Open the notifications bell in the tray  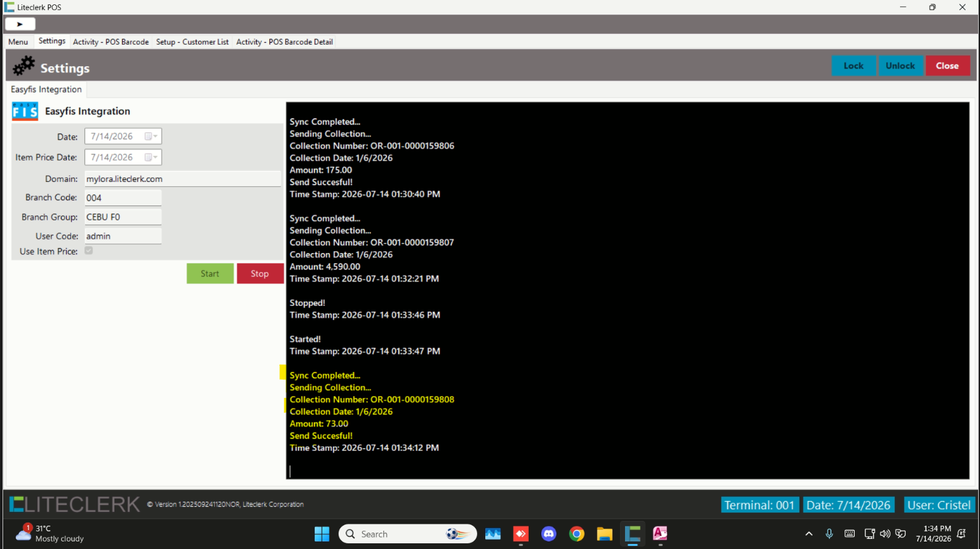pyautogui.click(x=961, y=534)
